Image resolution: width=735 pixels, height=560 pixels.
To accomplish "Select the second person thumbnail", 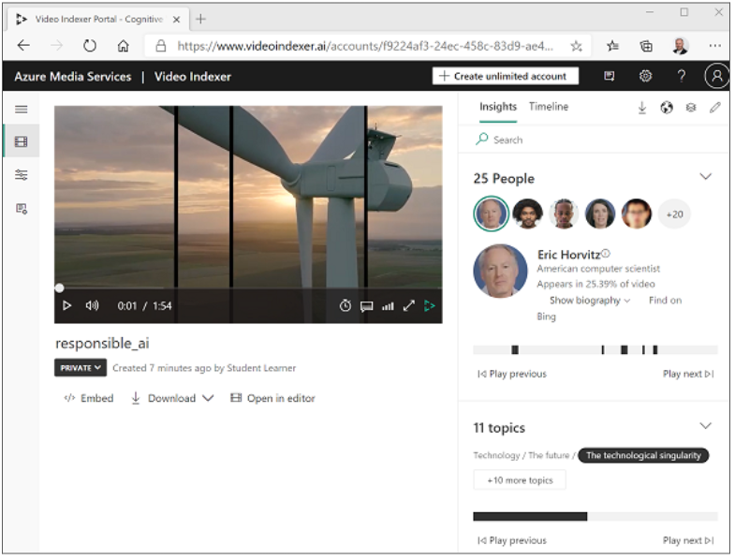I will coord(530,214).
